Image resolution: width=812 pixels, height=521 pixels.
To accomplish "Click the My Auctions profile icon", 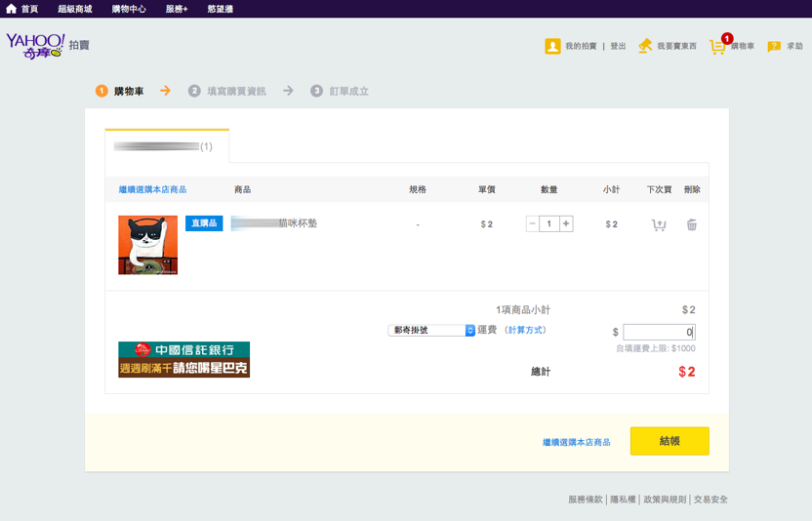I will pyautogui.click(x=552, y=46).
